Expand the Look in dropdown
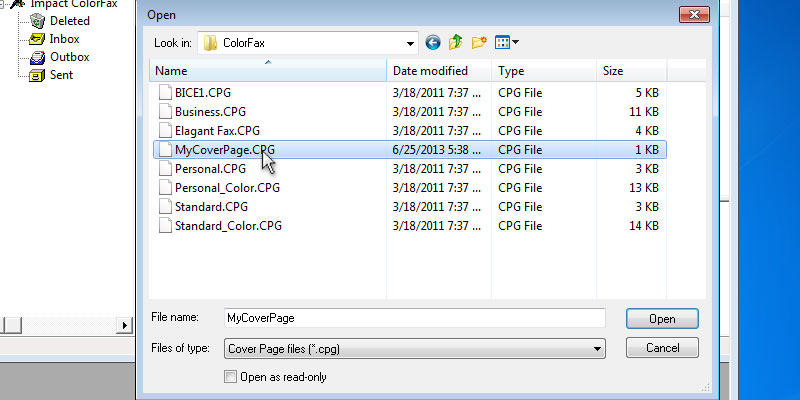The width and height of the screenshot is (800, 400). click(x=410, y=42)
